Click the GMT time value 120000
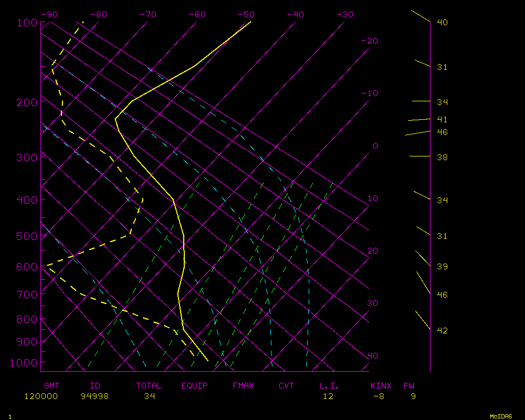Viewport: 525px width, 420px height. click(x=41, y=396)
